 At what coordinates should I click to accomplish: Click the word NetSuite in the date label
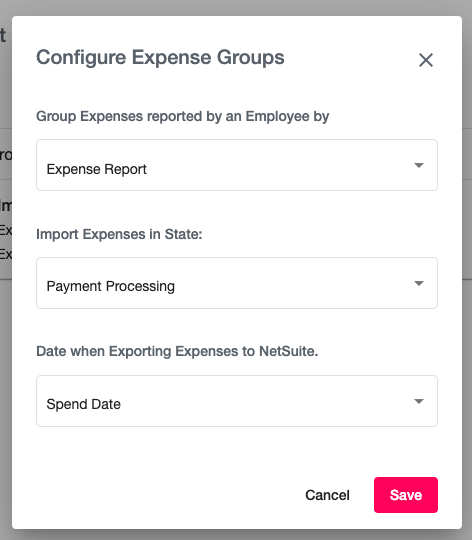[x=289, y=351]
